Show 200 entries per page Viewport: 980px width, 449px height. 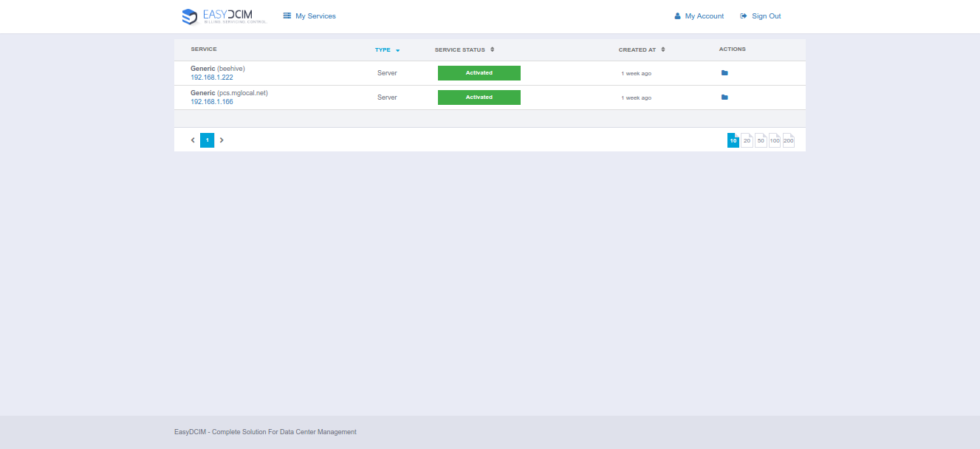point(789,140)
